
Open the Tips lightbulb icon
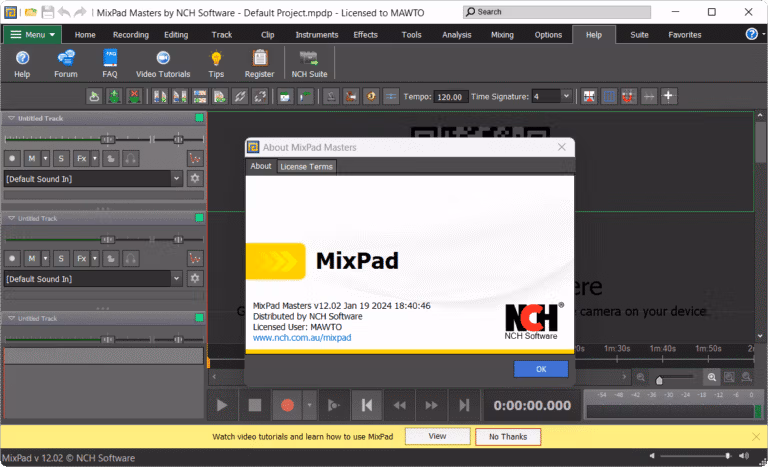(x=216, y=64)
